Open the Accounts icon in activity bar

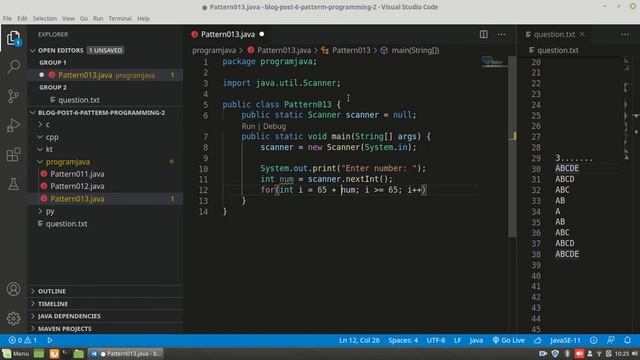click(13, 289)
